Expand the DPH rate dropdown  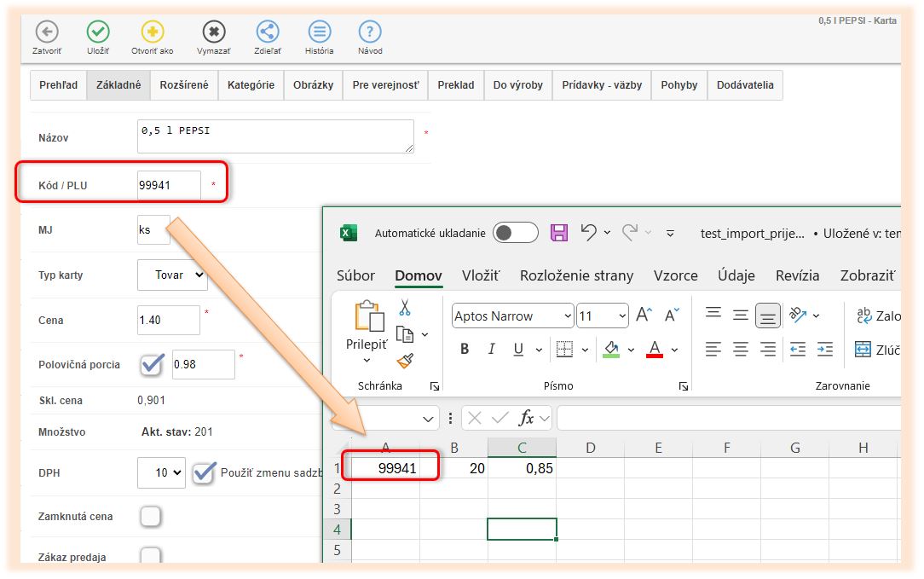[x=161, y=472]
